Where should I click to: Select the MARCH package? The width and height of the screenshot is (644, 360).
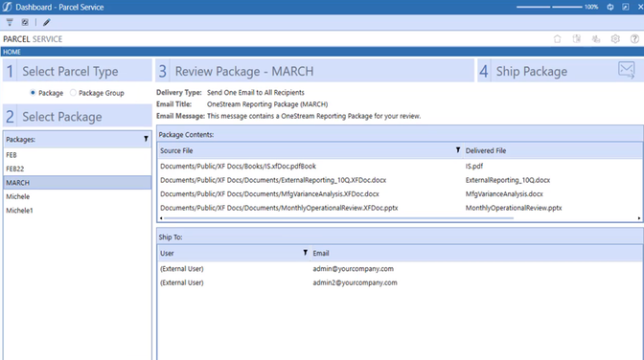point(78,183)
